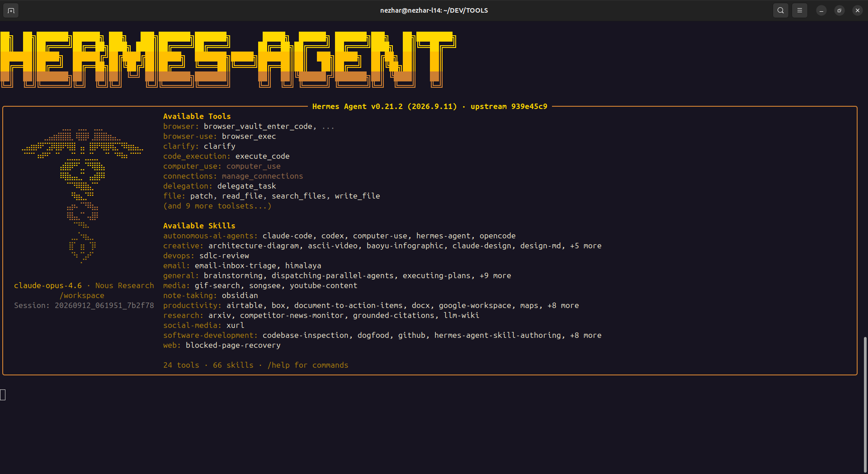This screenshot has height=474, width=868.
Task: Click obsidian skill
Action: (240, 295)
